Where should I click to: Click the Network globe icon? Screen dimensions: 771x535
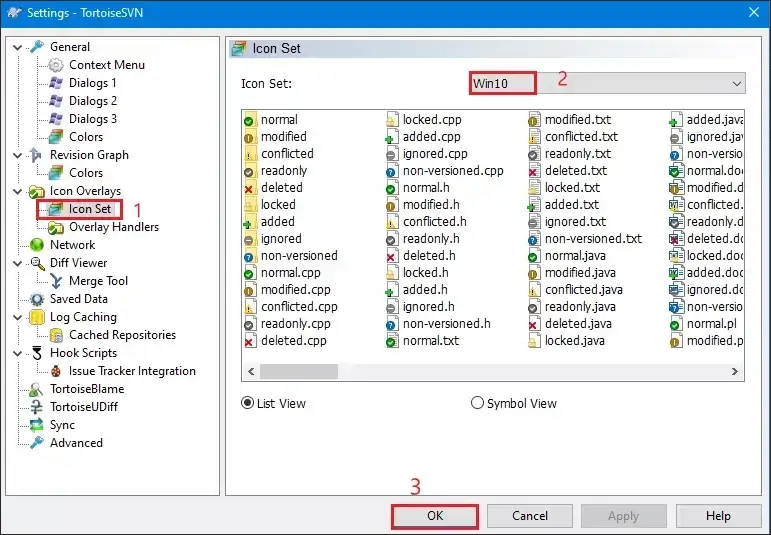click(x=37, y=245)
